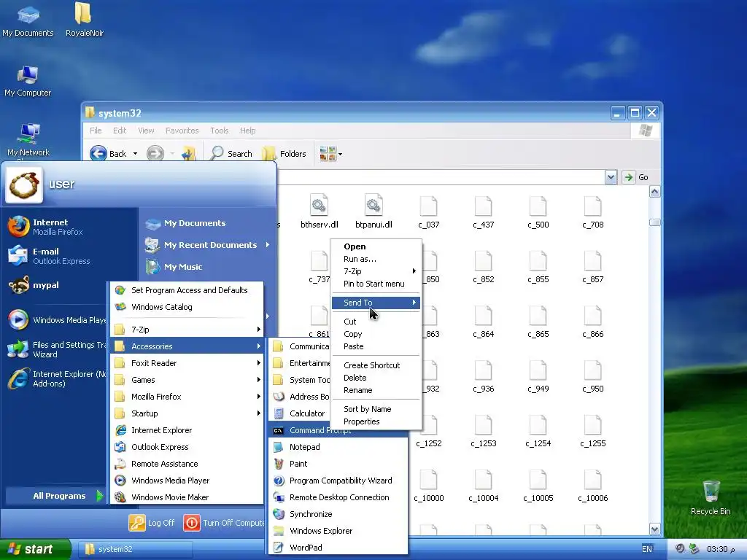Select the c_10006 file
747x560 pixels.
coord(592,486)
